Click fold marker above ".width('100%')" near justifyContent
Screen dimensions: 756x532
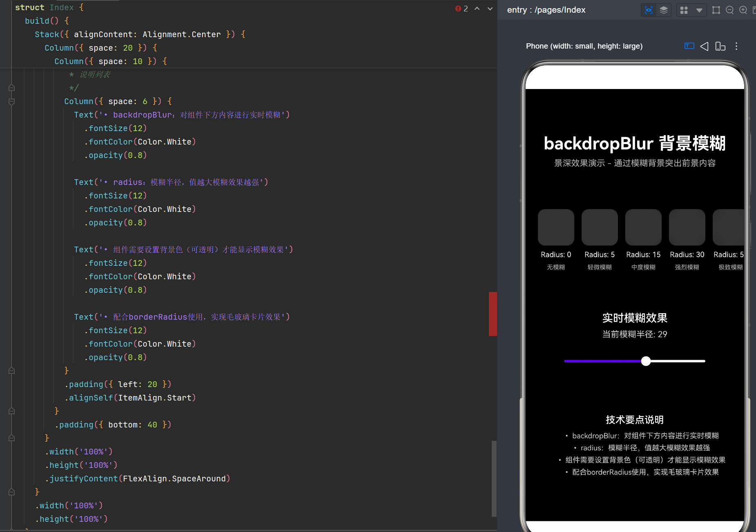click(11, 438)
